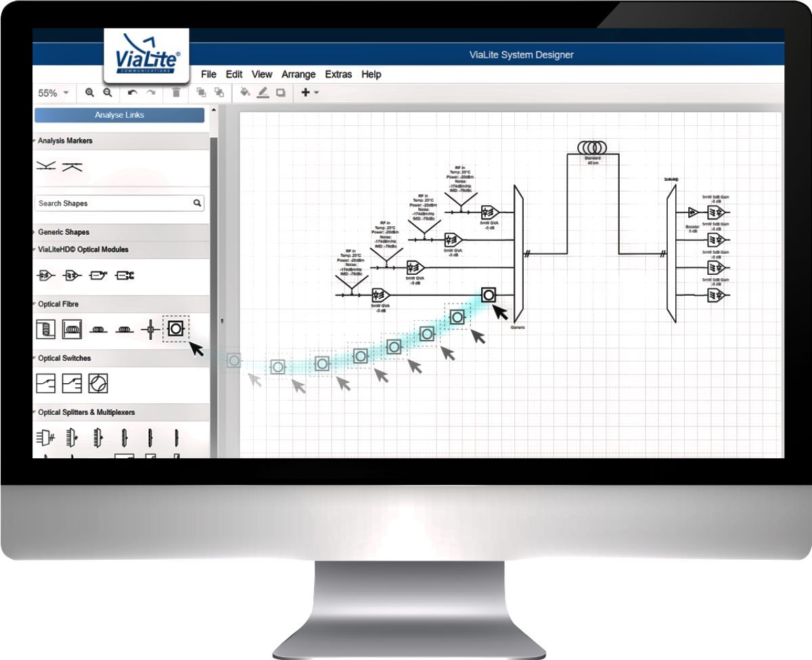The width and height of the screenshot is (812, 660).
Task: Select the Generic multiplexer on the canvas
Action: point(518,255)
